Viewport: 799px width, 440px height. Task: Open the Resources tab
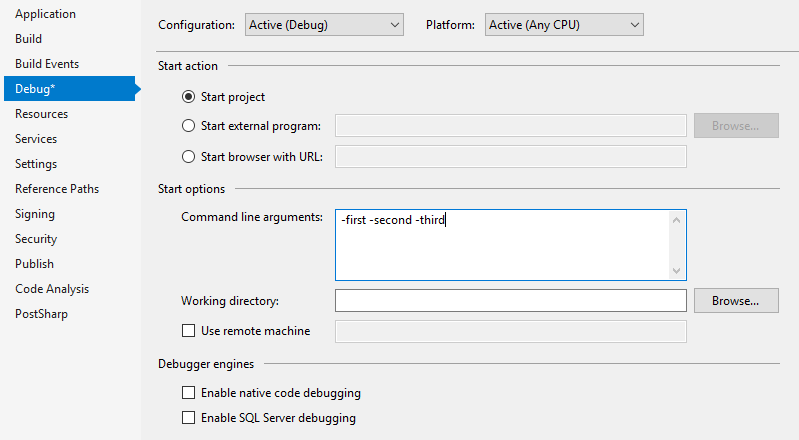tap(42, 114)
